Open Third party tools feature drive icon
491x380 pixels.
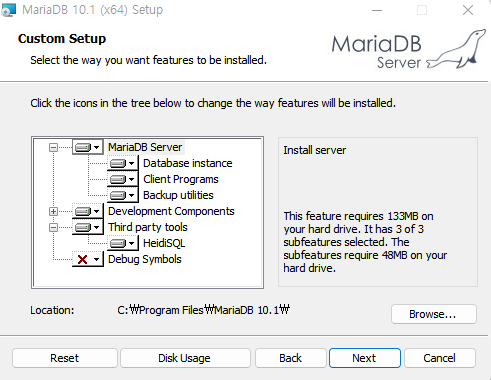88,227
